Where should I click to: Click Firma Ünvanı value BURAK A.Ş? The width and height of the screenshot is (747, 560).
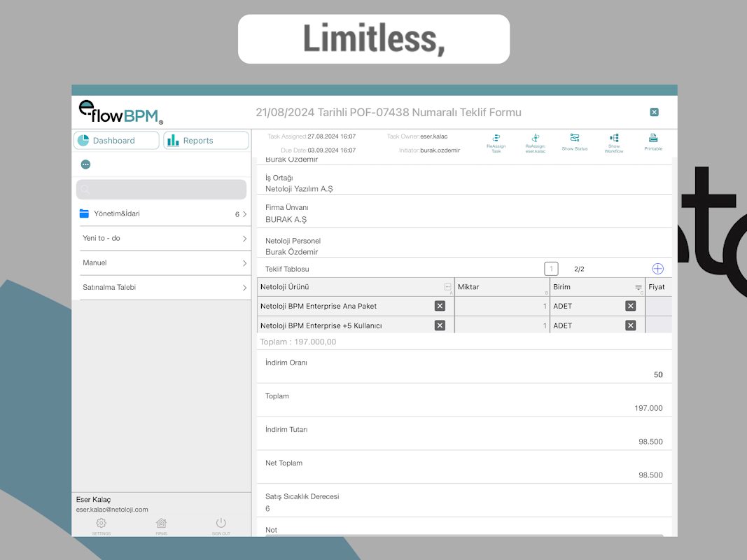pos(286,220)
